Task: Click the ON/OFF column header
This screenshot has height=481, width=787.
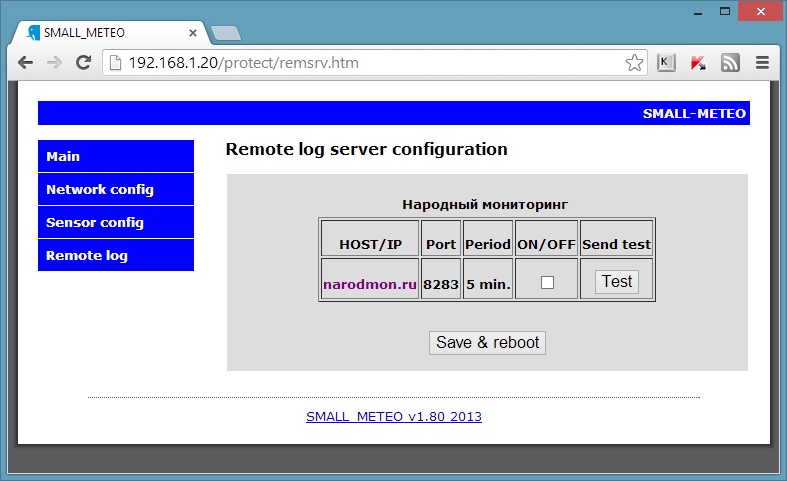Action: pyautogui.click(x=546, y=245)
